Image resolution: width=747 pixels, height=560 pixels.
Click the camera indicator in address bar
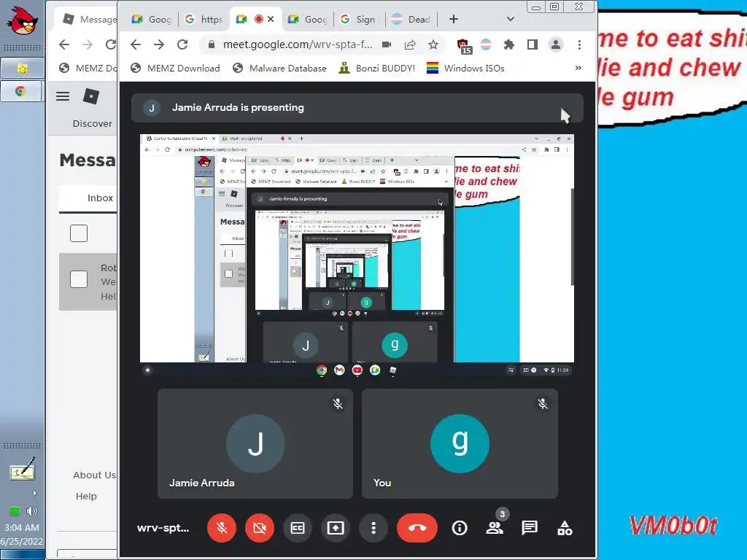387,44
